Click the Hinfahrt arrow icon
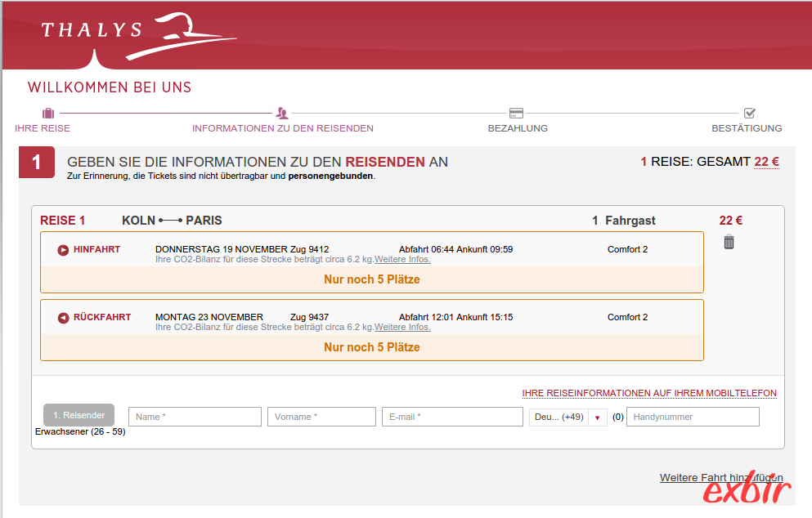The width and height of the screenshot is (812, 518). [x=63, y=250]
